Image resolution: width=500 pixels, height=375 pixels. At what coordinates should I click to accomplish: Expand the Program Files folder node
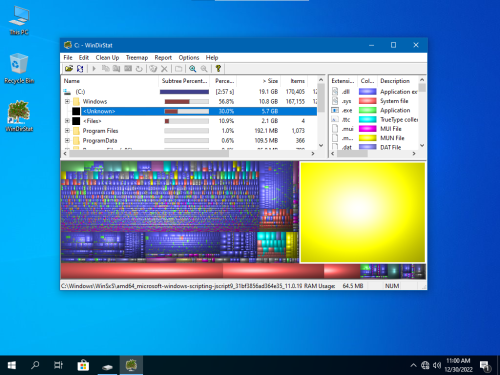[x=67, y=131]
